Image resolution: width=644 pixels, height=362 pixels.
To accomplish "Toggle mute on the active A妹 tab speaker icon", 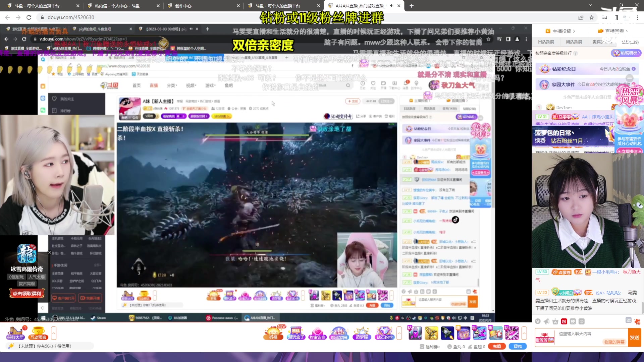I will click(x=391, y=6).
